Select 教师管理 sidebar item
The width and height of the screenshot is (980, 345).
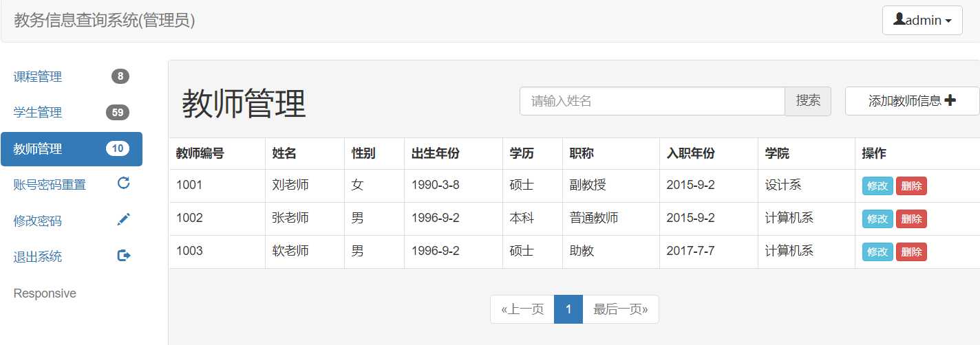[72, 148]
